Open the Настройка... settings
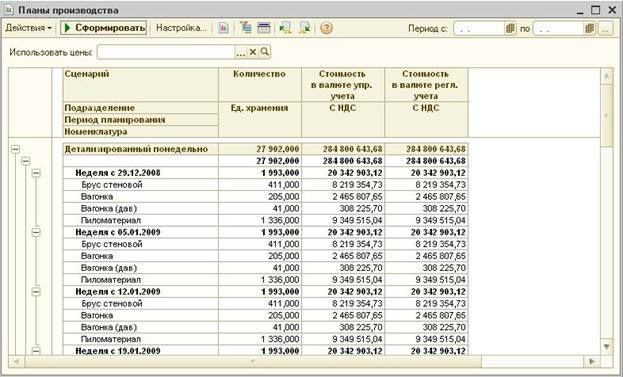The image size is (623, 377). [181, 28]
